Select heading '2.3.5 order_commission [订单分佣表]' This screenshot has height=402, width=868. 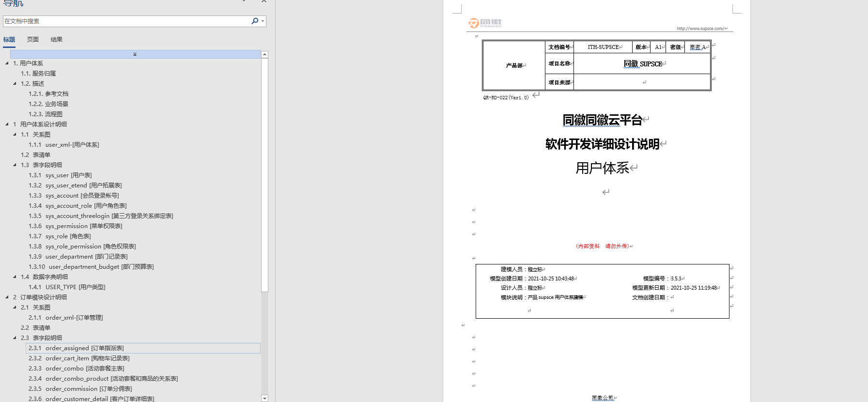(x=80, y=389)
